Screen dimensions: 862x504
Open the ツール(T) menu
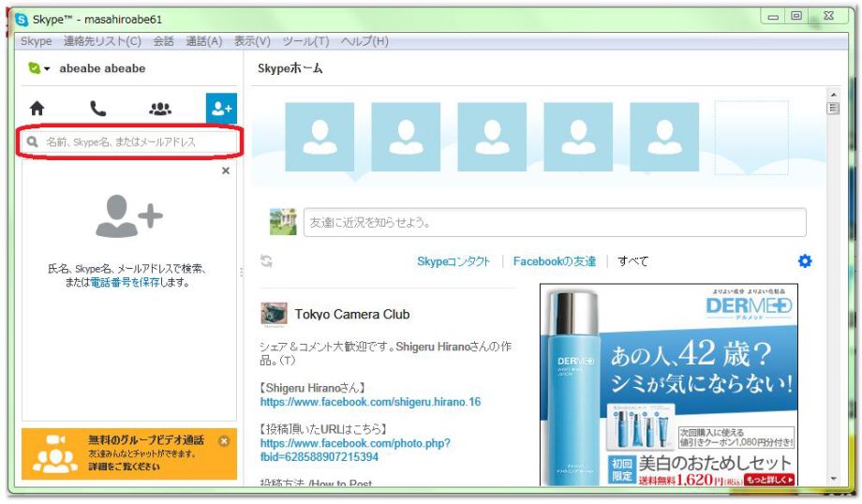coord(305,41)
